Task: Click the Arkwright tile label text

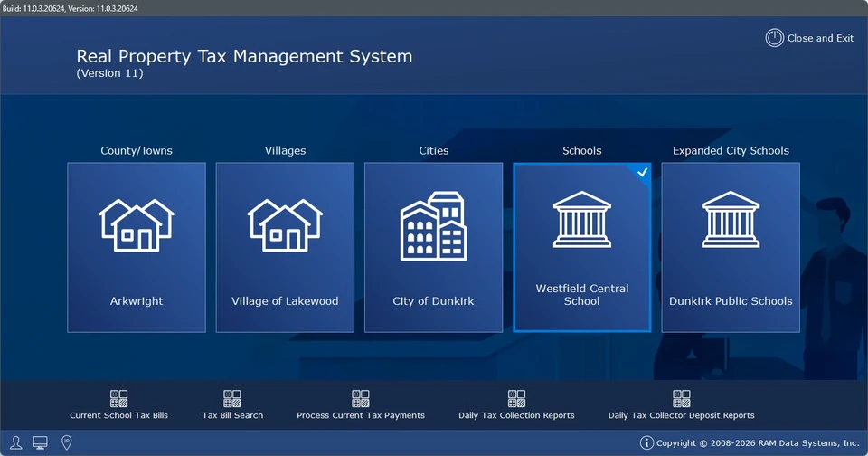Action: (x=137, y=301)
